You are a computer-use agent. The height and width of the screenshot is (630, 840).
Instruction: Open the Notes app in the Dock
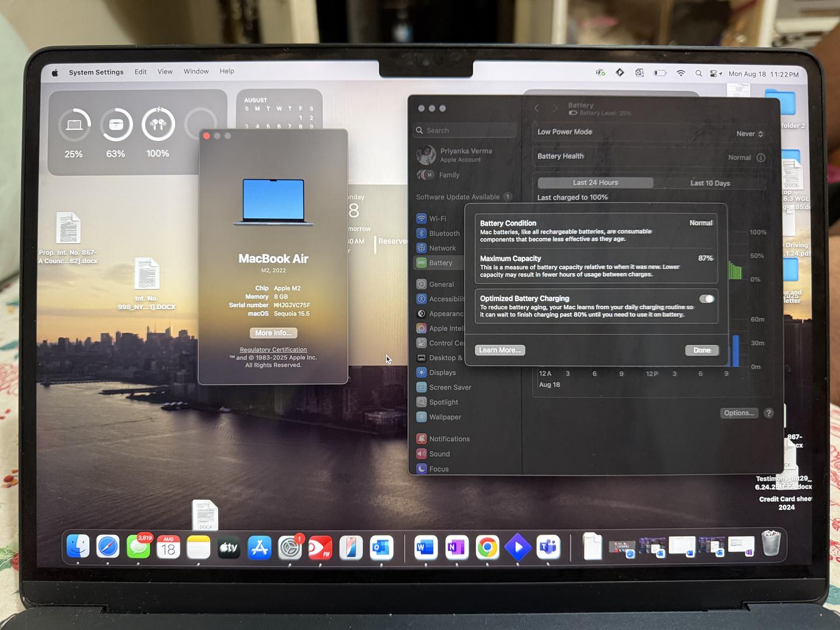pos(199,547)
